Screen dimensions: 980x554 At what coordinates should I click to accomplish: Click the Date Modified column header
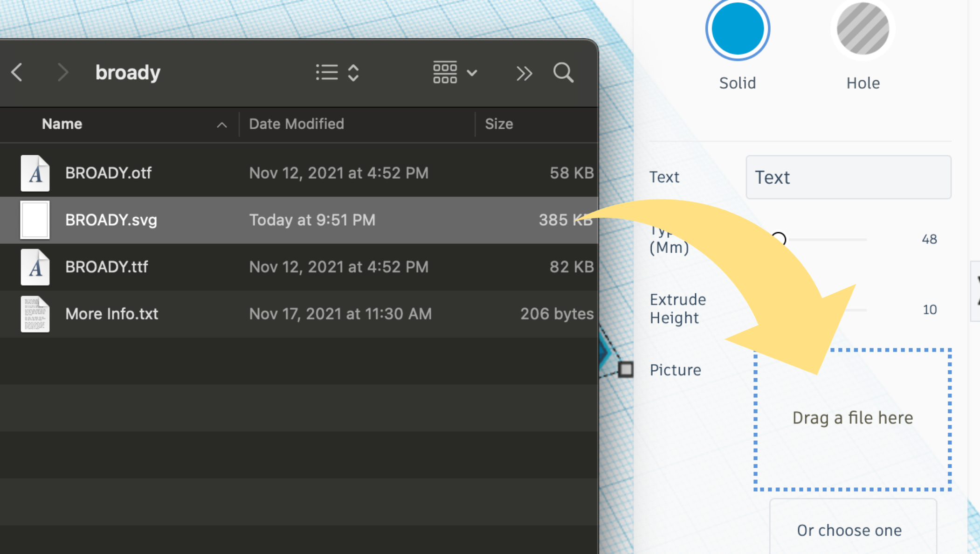[297, 124]
